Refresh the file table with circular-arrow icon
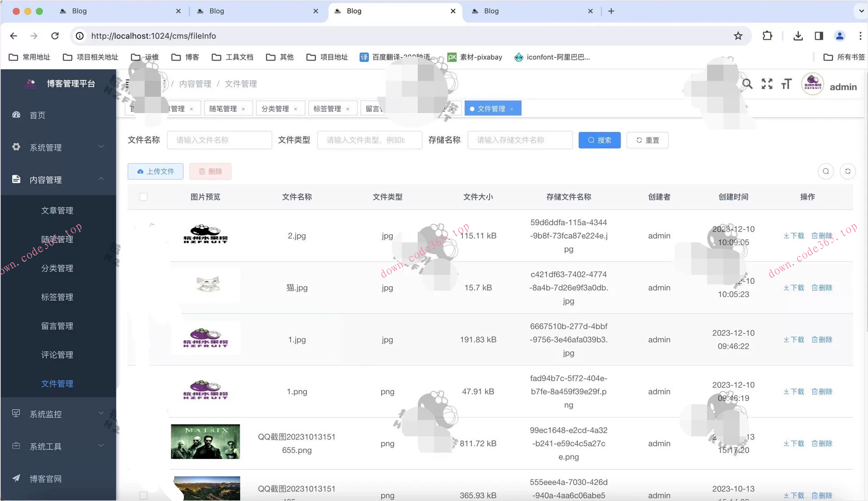Image resolution: width=868 pixels, height=501 pixels. click(848, 171)
